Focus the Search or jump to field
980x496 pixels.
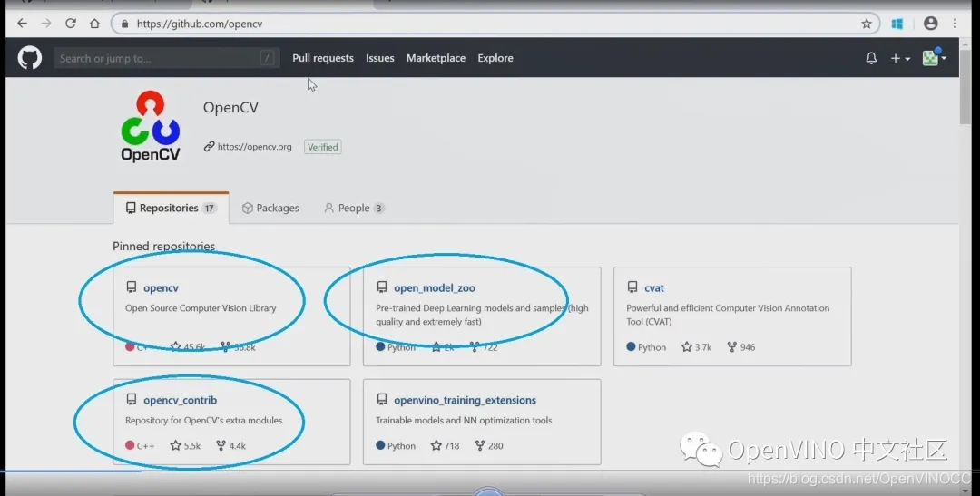point(166,58)
